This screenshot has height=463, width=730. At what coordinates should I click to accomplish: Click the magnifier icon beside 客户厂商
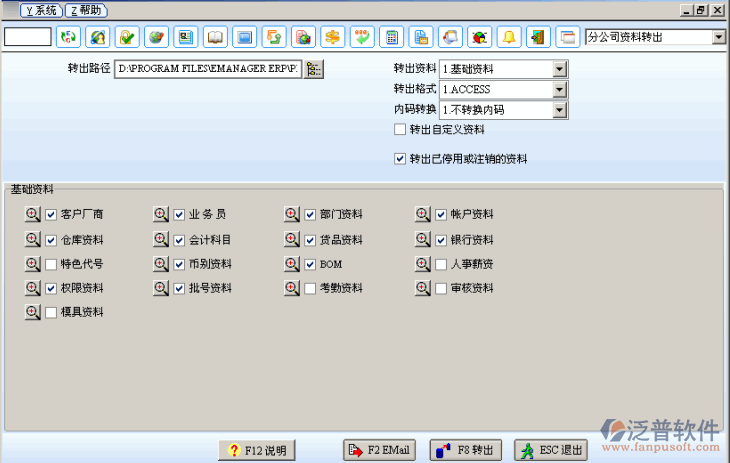point(33,214)
